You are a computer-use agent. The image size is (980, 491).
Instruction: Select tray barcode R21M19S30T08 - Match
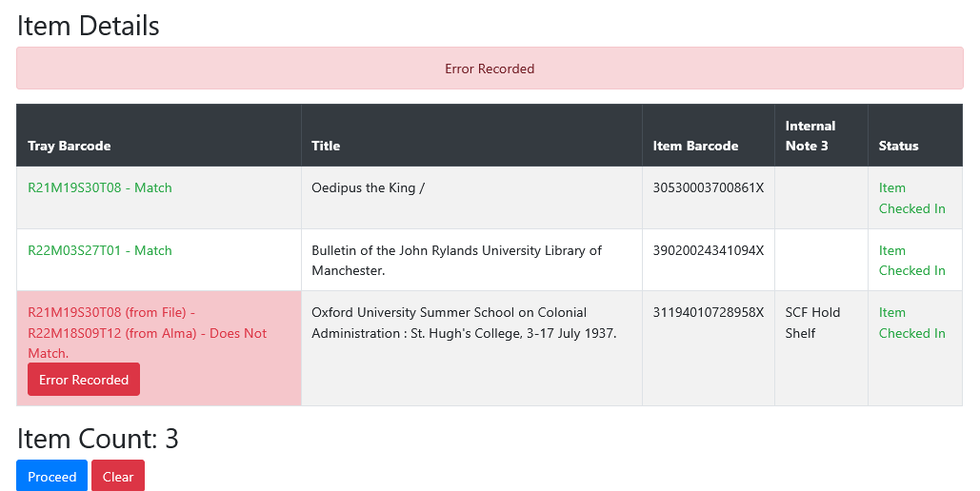coord(100,188)
